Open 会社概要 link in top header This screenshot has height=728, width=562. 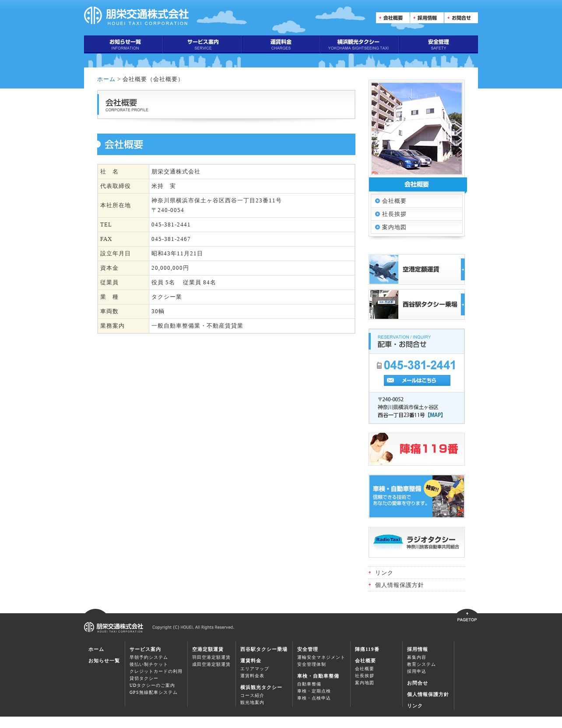click(393, 18)
